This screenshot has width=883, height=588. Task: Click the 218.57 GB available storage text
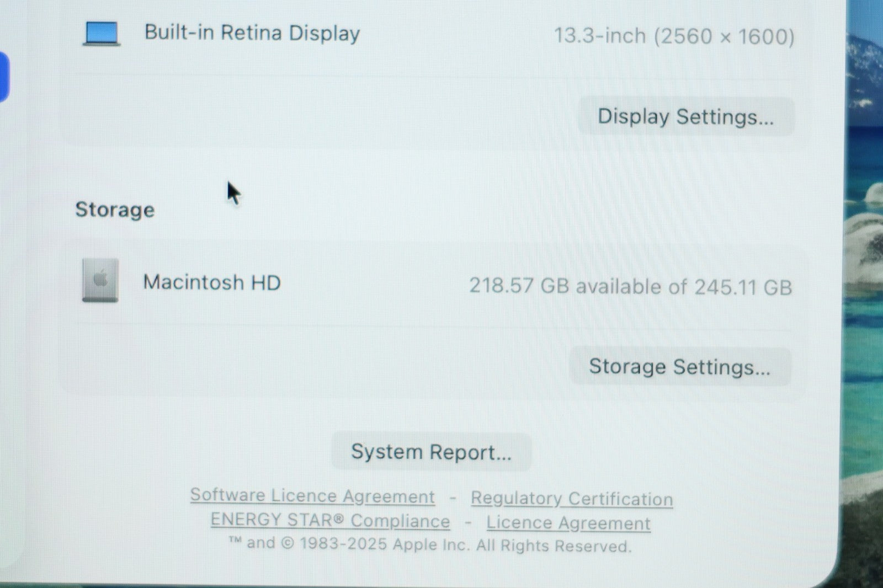630,287
